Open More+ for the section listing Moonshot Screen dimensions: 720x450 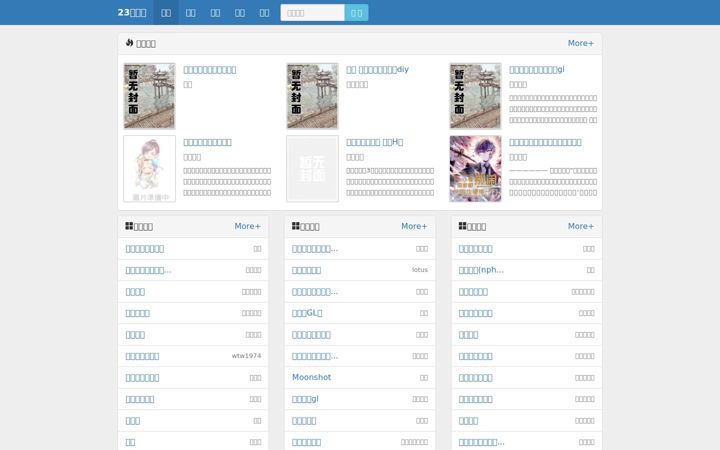click(414, 226)
